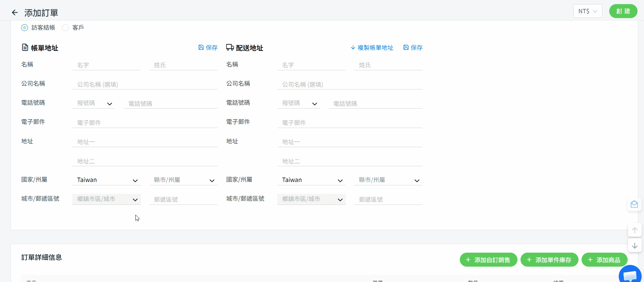This screenshot has width=644, height=282.
Task: Save the billing address with 保存
Action: pos(208,47)
